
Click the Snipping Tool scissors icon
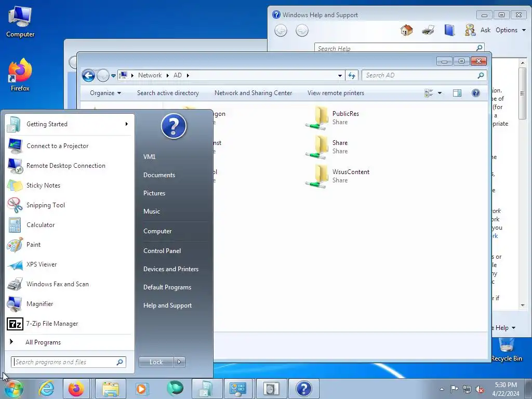[x=15, y=205]
